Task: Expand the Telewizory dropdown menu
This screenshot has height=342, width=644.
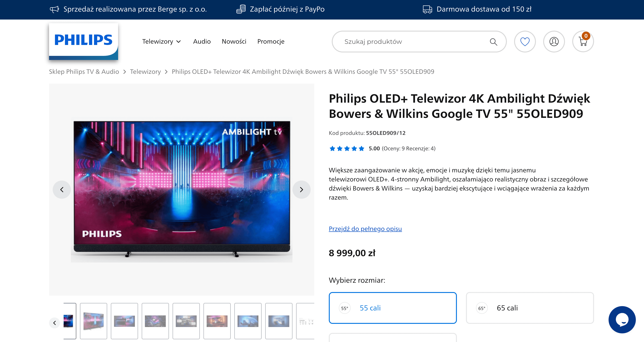Action: [161, 42]
